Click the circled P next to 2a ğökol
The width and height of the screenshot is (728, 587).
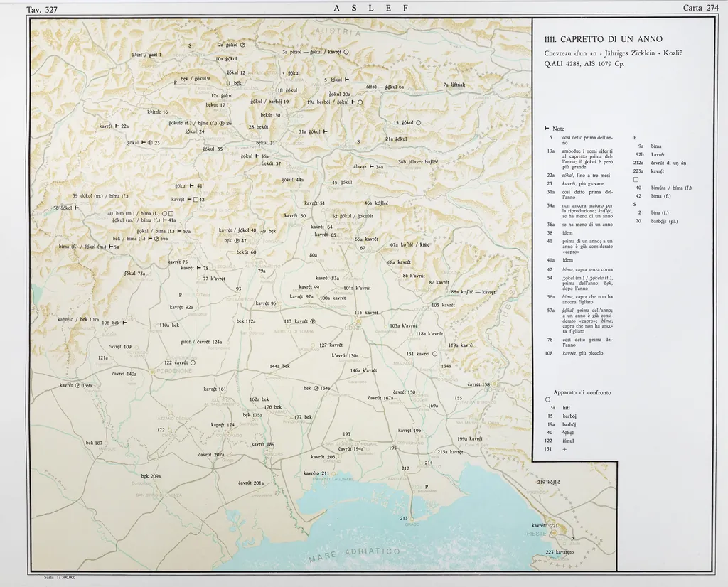coord(242,45)
